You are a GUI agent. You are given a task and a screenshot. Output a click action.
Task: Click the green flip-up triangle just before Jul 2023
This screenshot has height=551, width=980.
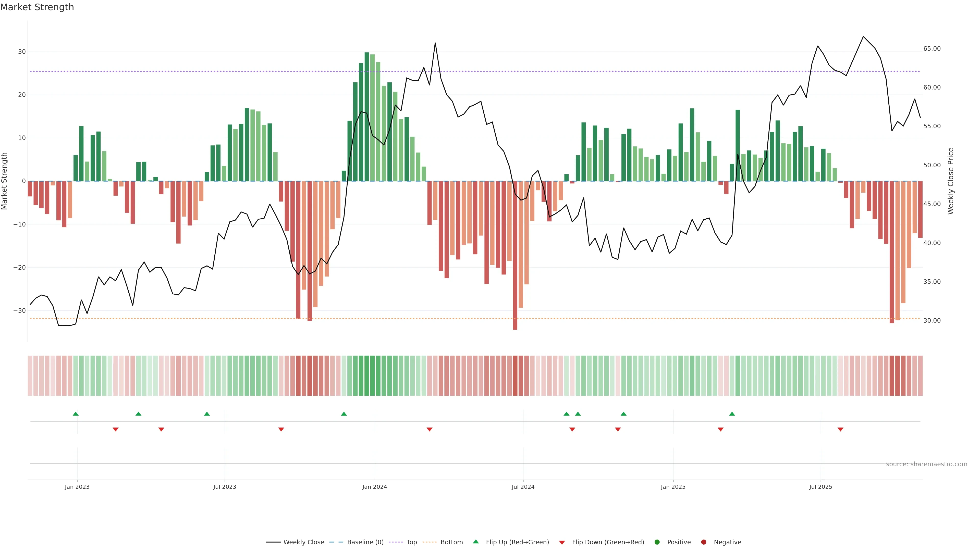click(207, 414)
